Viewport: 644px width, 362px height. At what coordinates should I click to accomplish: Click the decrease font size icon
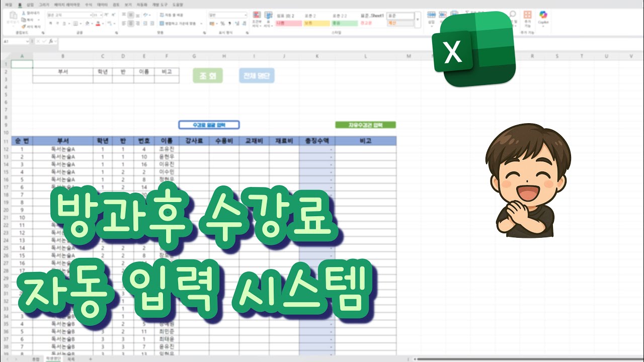(x=114, y=15)
